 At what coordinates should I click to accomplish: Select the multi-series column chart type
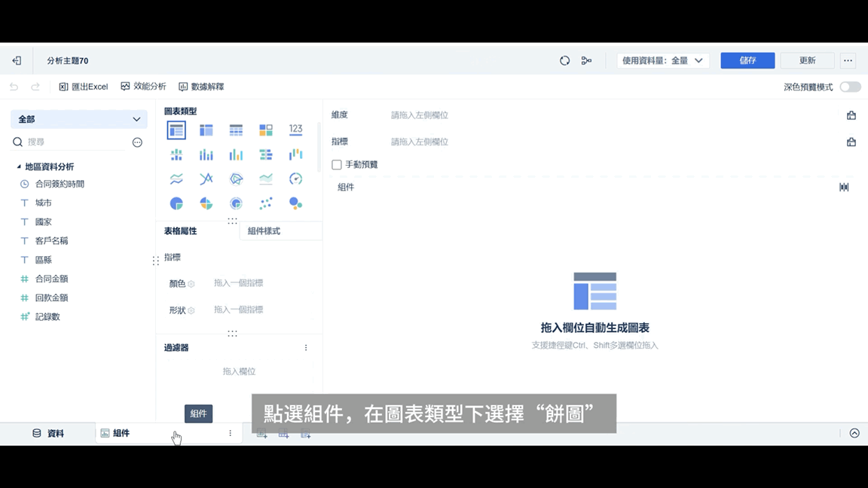(236, 154)
